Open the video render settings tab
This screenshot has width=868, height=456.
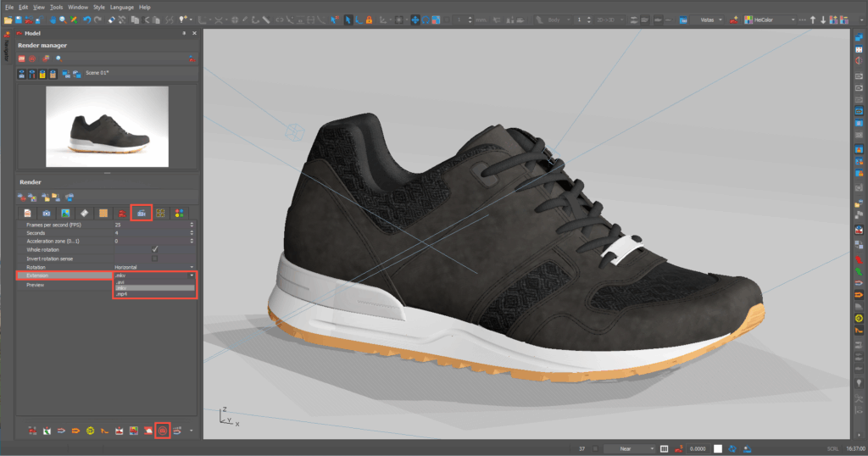pos(142,212)
